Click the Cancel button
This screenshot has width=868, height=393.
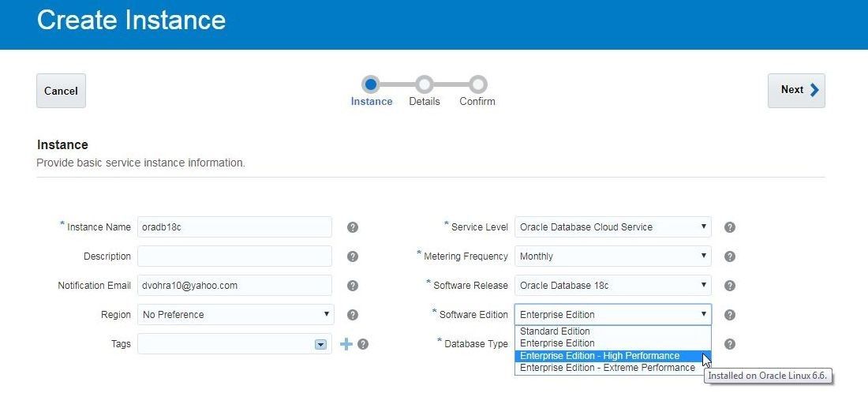[61, 91]
